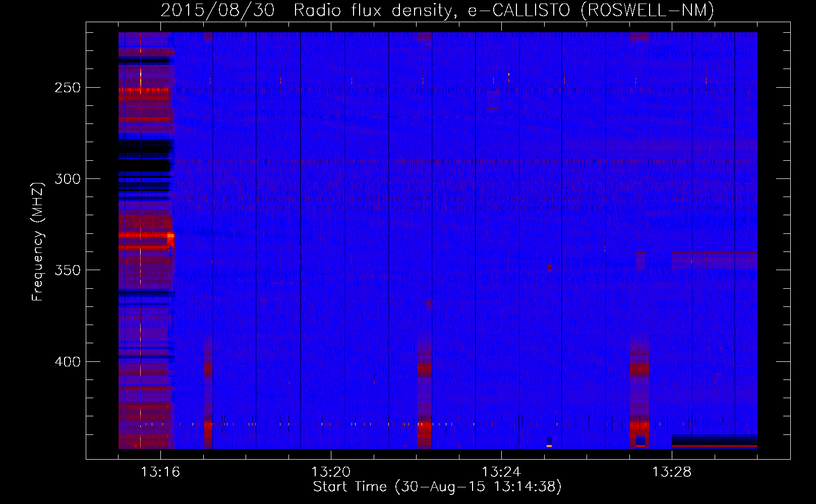The height and width of the screenshot is (504, 816).
Task: Select the '13:16' time axis label
Action: [160, 472]
